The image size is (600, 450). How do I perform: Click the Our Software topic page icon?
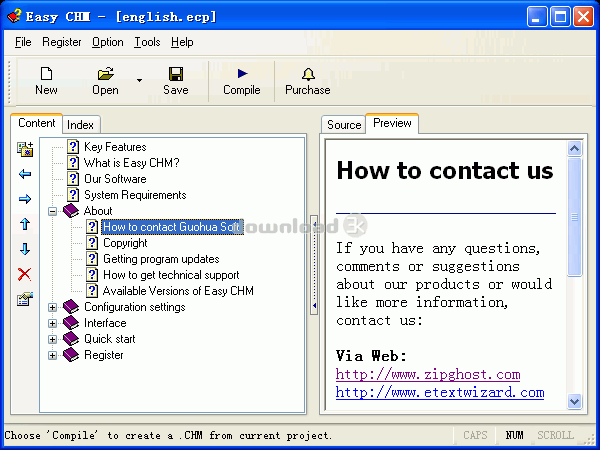[x=73, y=179]
